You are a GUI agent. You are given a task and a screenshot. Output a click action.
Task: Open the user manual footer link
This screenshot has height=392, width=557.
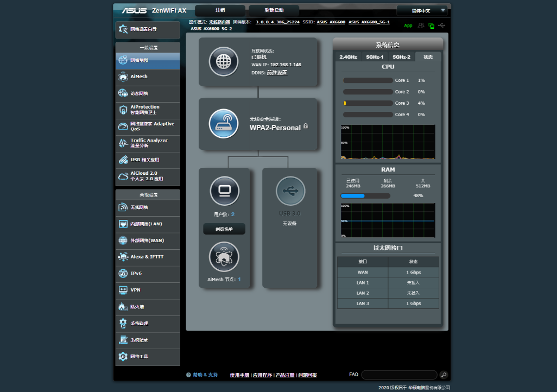(239, 375)
